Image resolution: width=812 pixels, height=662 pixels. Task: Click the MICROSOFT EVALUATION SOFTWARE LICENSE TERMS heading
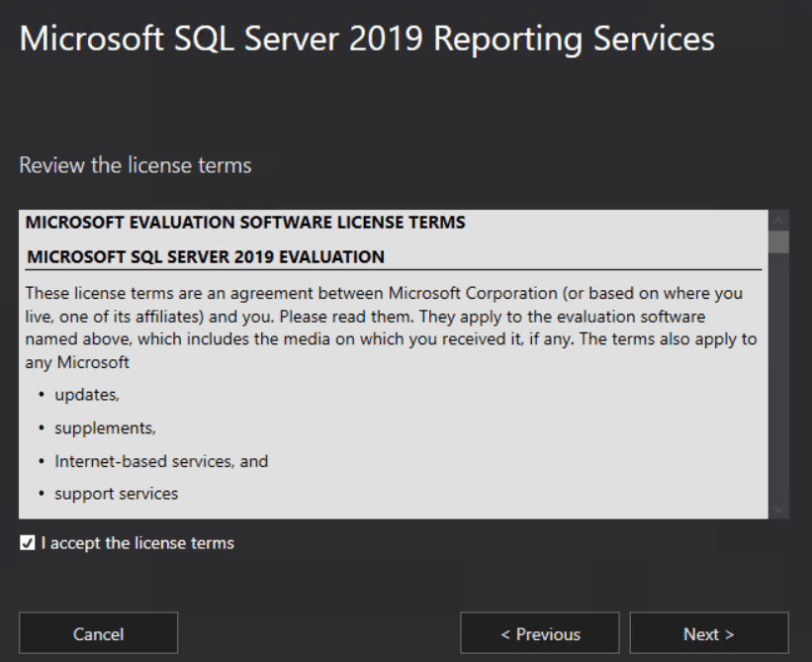click(245, 223)
